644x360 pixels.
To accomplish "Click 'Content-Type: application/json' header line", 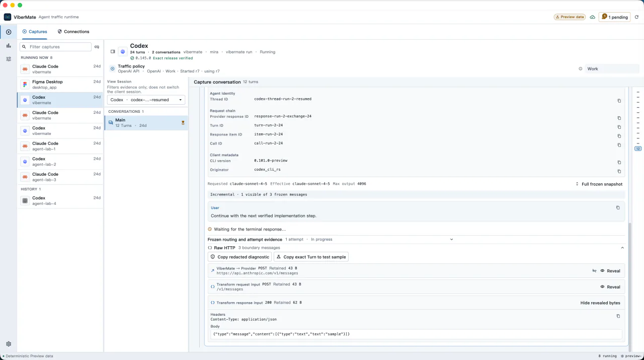I will (244, 319).
